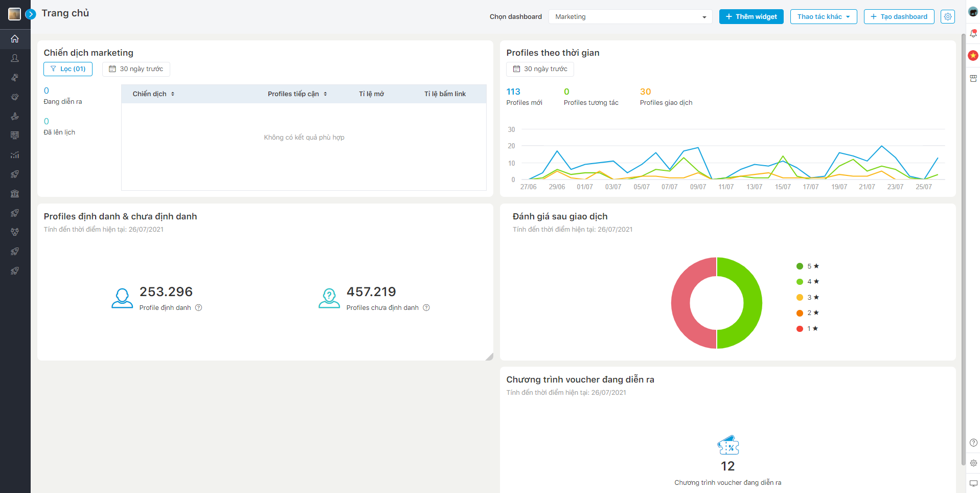Click resize handle of Profiles định danh widget
Viewport: 980px width, 493px height.
coord(490,357)
